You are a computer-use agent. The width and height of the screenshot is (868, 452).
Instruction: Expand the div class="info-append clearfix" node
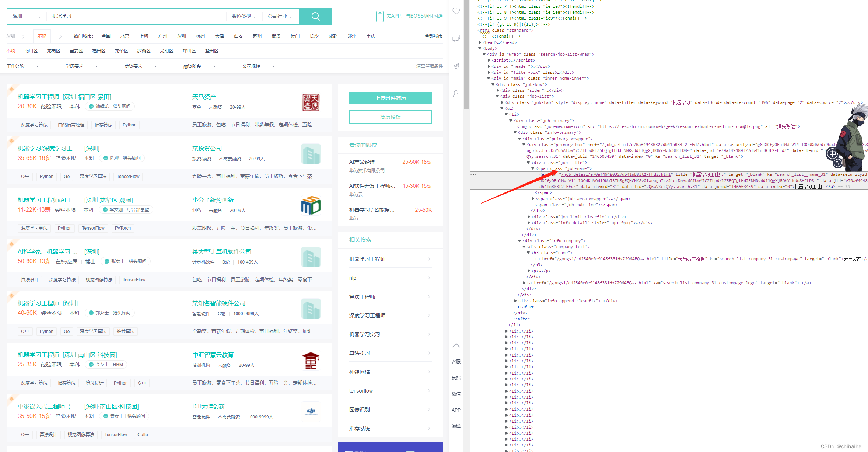coord(515,301)
